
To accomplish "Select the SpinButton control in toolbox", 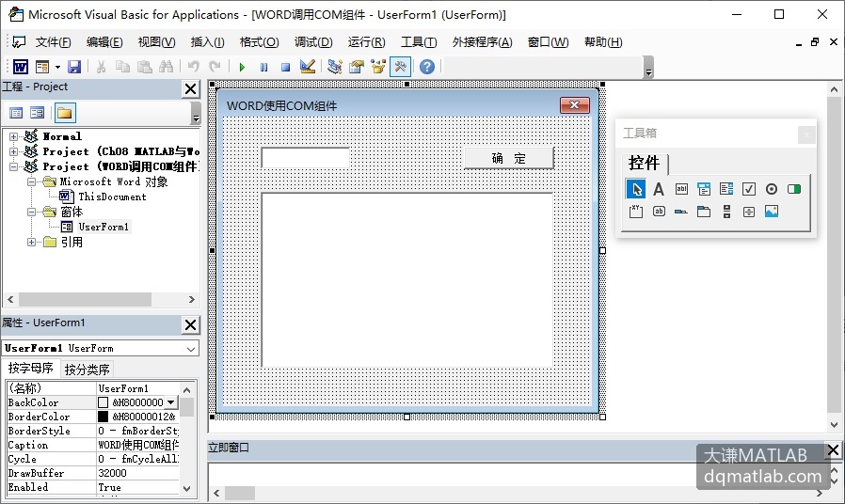I will pos(749,212).
